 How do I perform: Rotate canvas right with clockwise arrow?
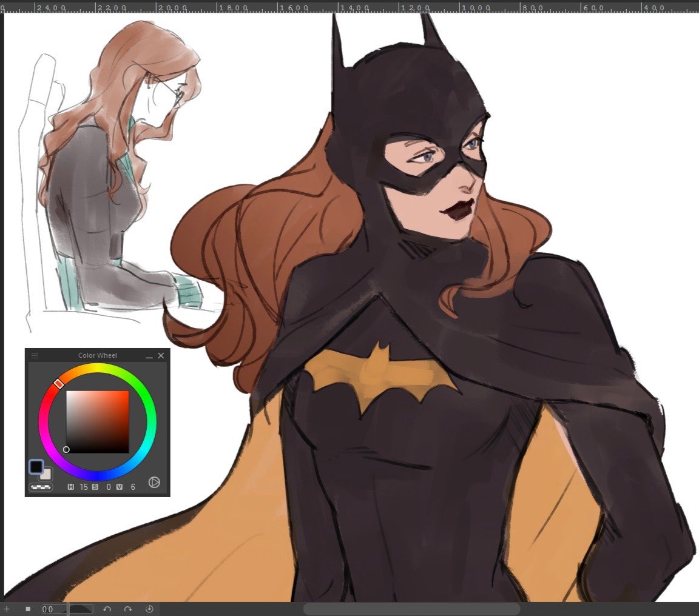[x=128, y=609]
